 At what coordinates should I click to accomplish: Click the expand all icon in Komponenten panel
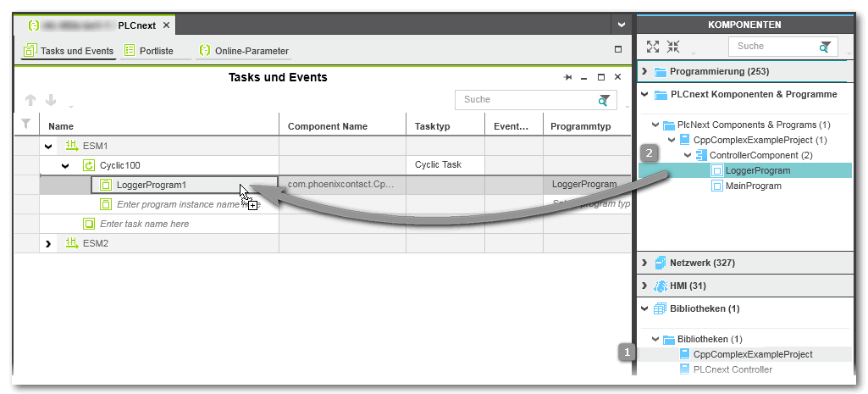652,47
